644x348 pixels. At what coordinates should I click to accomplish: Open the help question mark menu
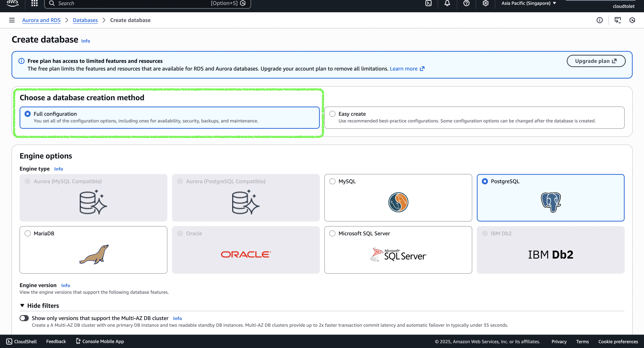click(x=466, y=3)
